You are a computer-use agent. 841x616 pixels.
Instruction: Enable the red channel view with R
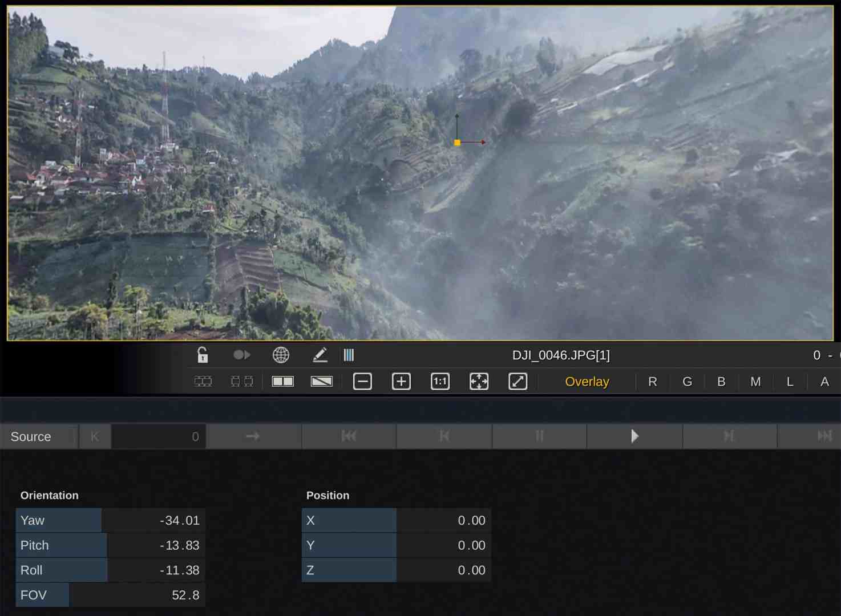(x=652, y=382)
